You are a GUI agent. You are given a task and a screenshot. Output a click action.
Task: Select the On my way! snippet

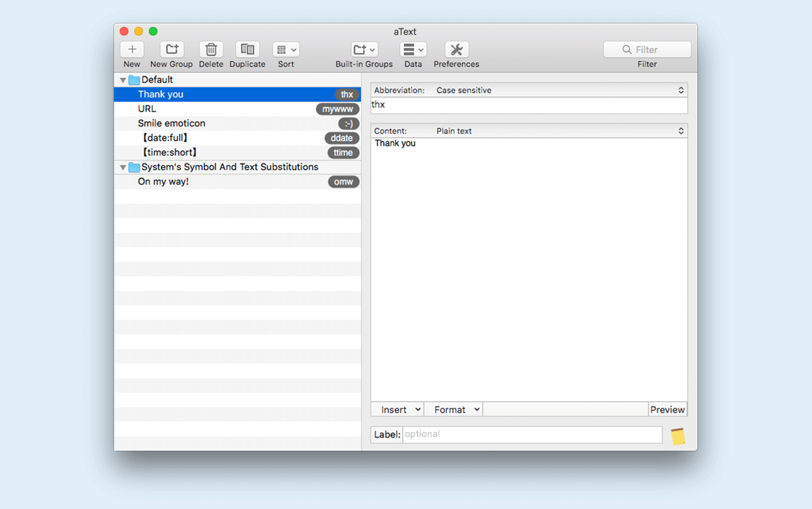tap(163, 182)
